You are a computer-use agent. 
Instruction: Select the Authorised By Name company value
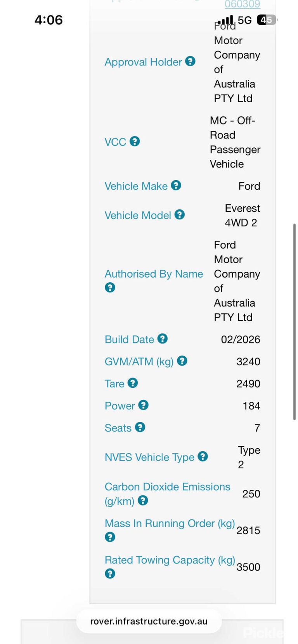237,281
